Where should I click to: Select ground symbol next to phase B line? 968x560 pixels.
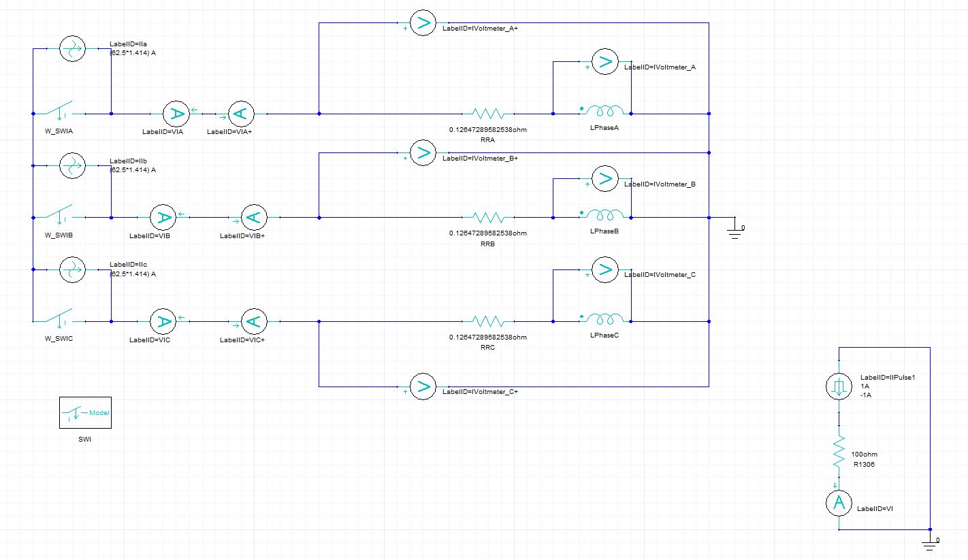735,231
